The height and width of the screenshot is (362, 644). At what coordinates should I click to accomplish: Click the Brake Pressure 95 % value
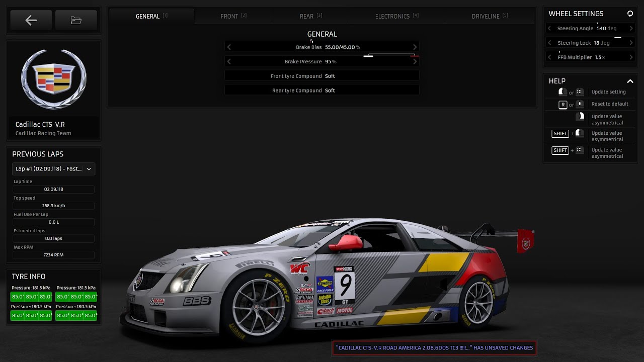coord(331,61)
